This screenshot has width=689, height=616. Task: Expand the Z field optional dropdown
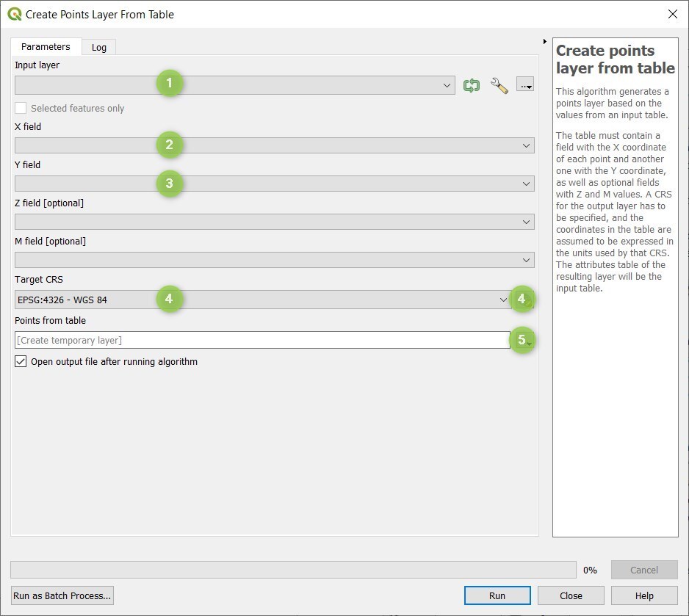[x=275, y=222]
